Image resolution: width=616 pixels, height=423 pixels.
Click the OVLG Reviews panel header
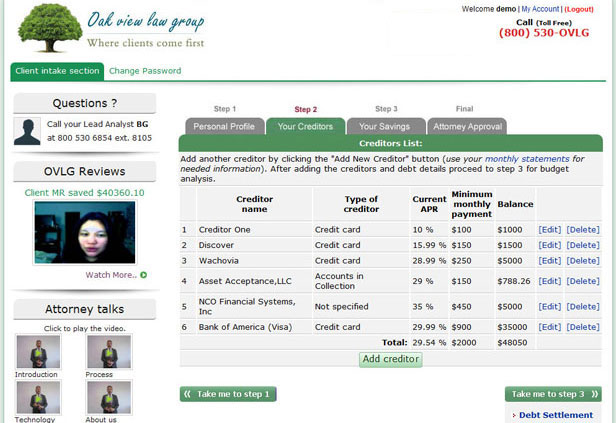click(x=85, y=172)
